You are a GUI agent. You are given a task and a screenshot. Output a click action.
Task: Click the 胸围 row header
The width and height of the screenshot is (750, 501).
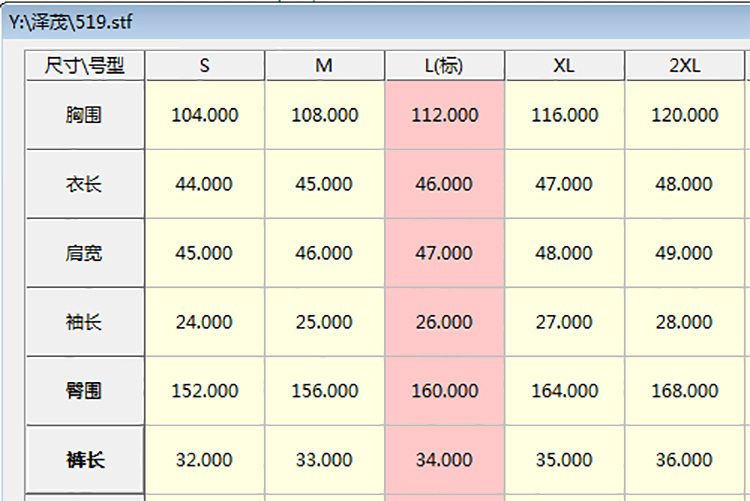pos(85,115)
